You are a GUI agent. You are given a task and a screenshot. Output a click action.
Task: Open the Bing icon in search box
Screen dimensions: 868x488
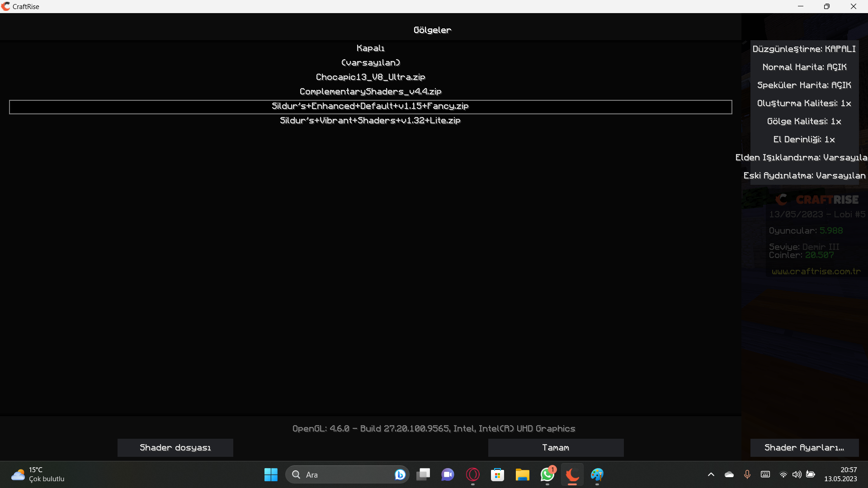pyautogui.click(x=400, y=474)
